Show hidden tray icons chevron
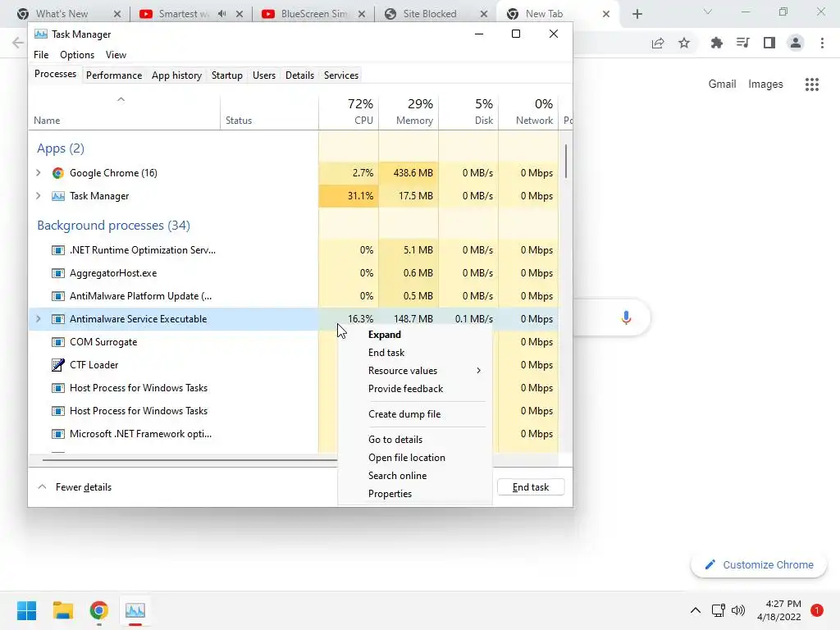Viewport: 840px width, 630px height. (696, 610)
